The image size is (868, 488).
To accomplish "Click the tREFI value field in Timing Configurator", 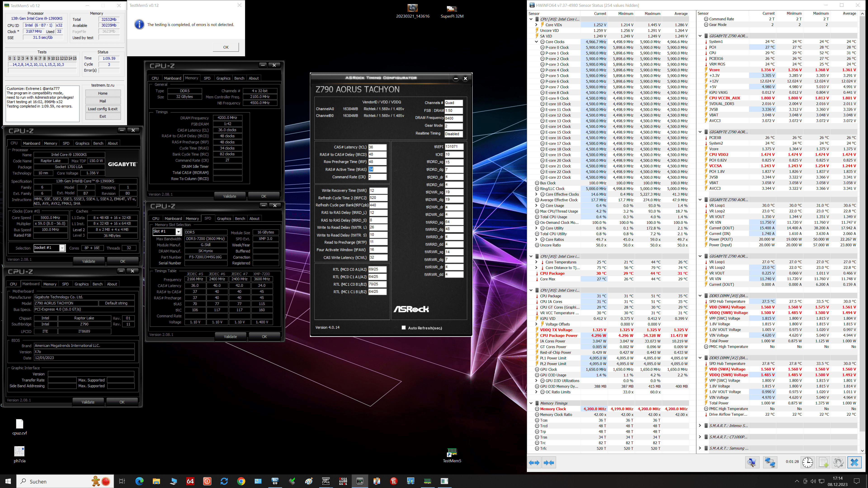I will (x=454, y=147).
